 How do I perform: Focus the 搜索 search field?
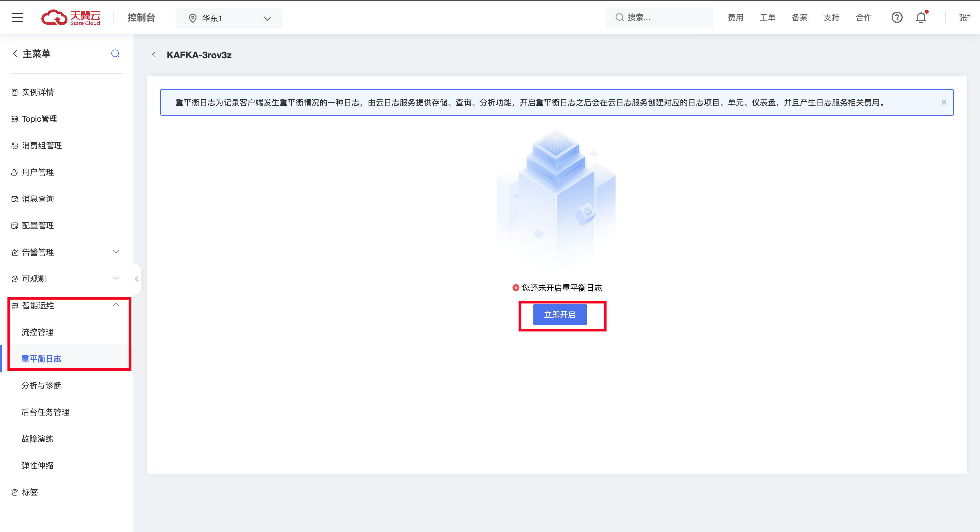click(659, 17)
